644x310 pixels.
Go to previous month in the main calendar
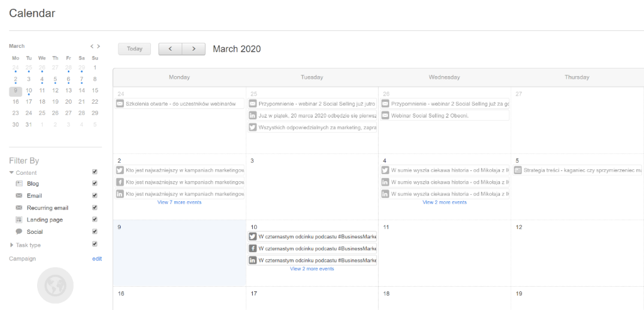170,49
